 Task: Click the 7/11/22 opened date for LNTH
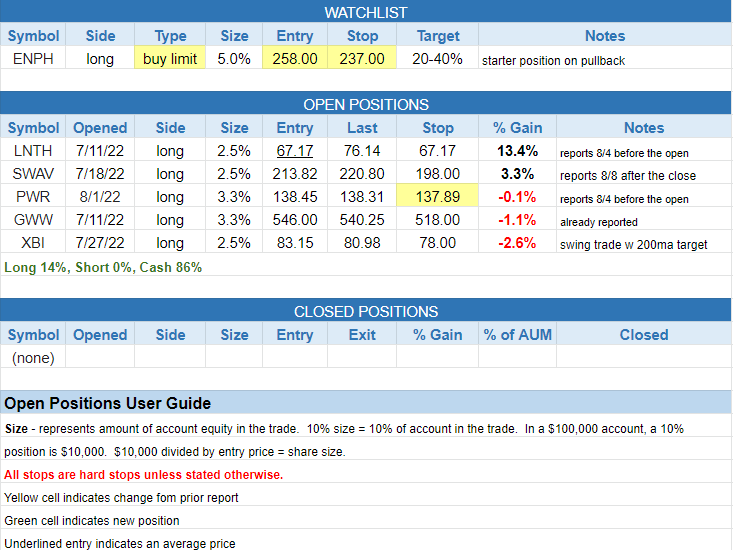click(x=100, y=151)
